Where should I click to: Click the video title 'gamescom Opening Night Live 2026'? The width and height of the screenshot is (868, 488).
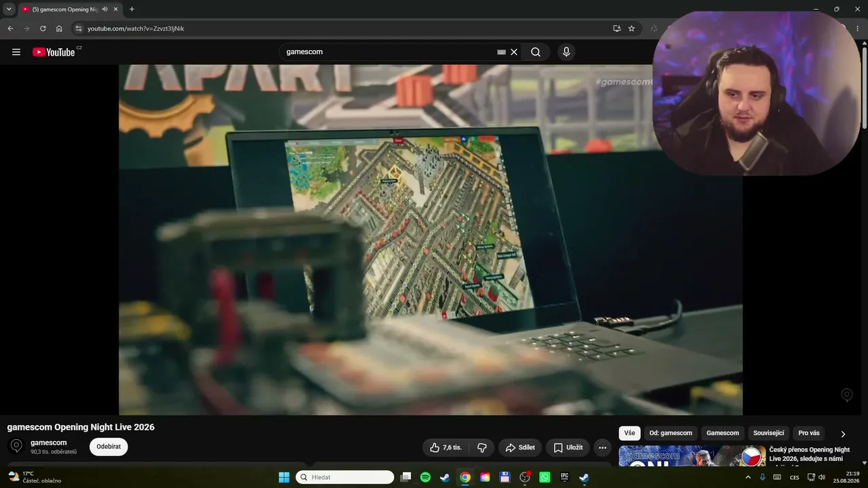81,427
